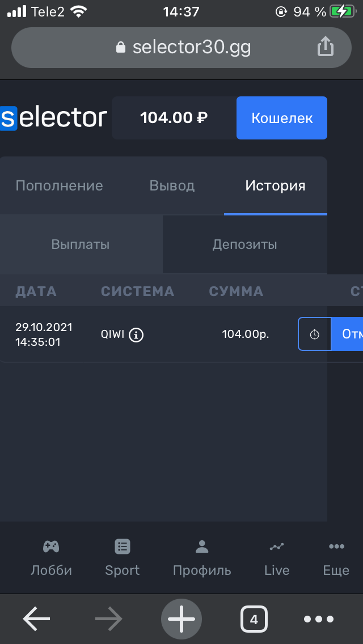This screenshot has width=363, height=644.
Task: Open new tab with plus button
Action: [x=181, y=619]
